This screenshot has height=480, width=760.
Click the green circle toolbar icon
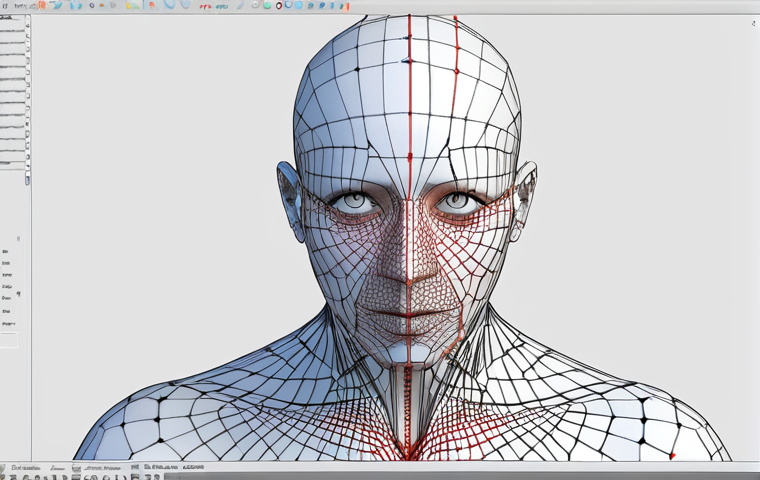click(x=267, y=6)
